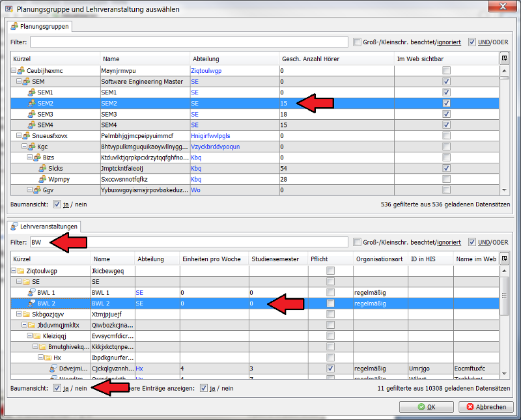Click the SEM1 group icon
521x420 pixels.
tap(31, 92)
